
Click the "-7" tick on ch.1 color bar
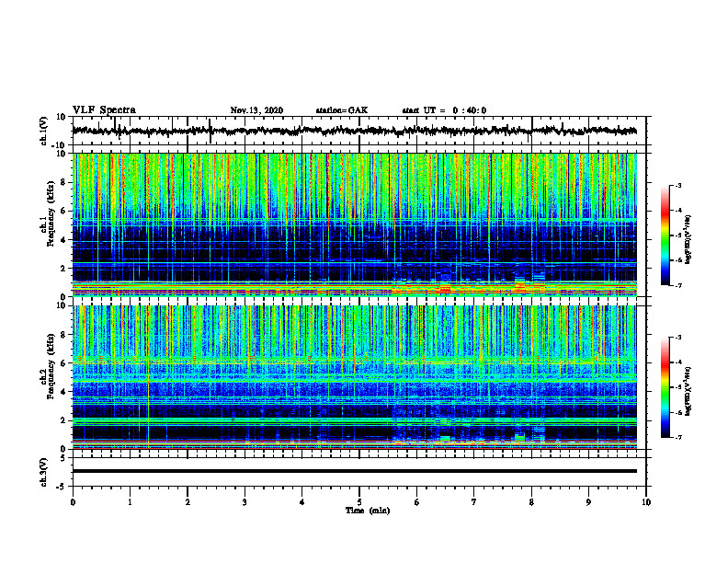click(678, 285)
